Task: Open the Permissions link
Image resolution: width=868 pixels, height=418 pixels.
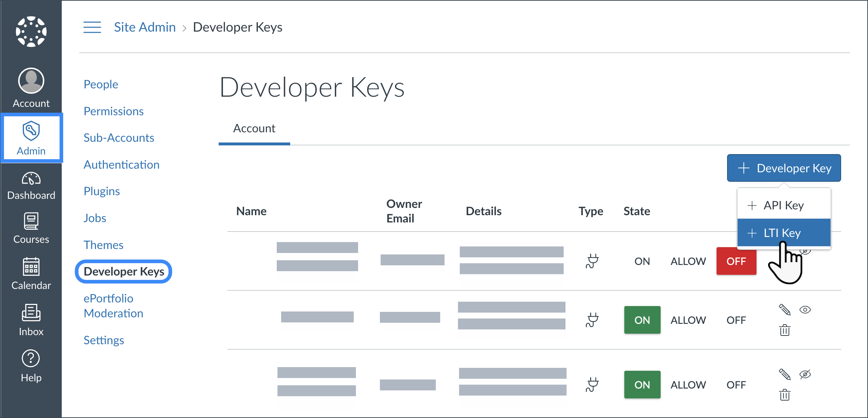Action: click(x=113, y=111)
